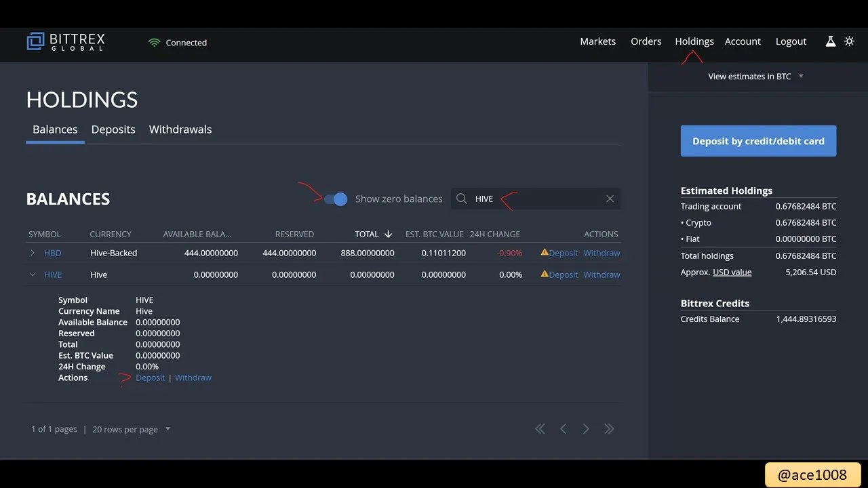Clear the search field with X icon

click(610, 199)
